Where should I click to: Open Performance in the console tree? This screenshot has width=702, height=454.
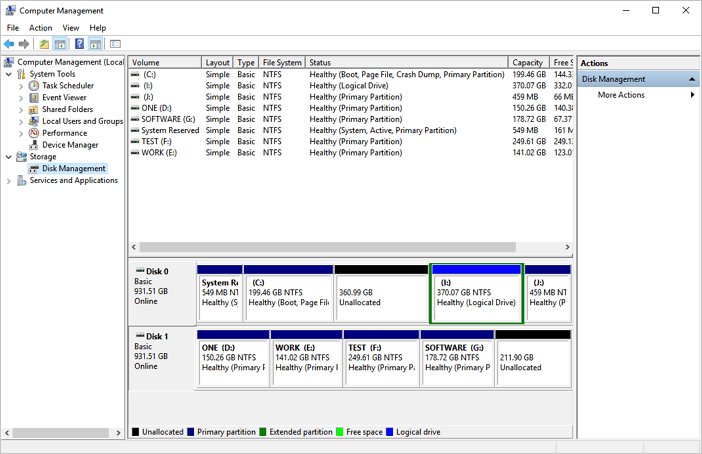(64, 133)
